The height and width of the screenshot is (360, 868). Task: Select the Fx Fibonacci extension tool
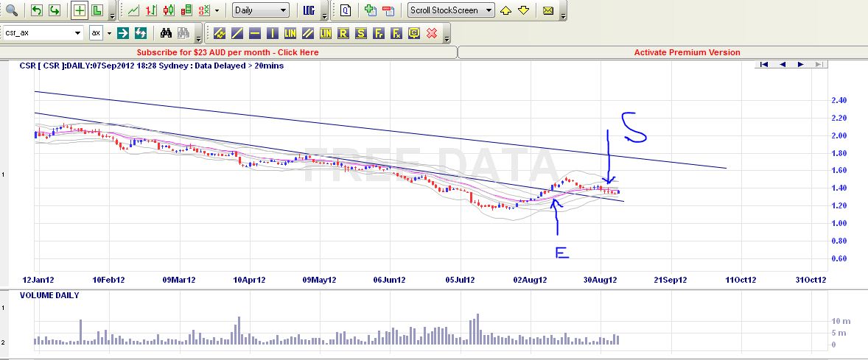(396, 33)
